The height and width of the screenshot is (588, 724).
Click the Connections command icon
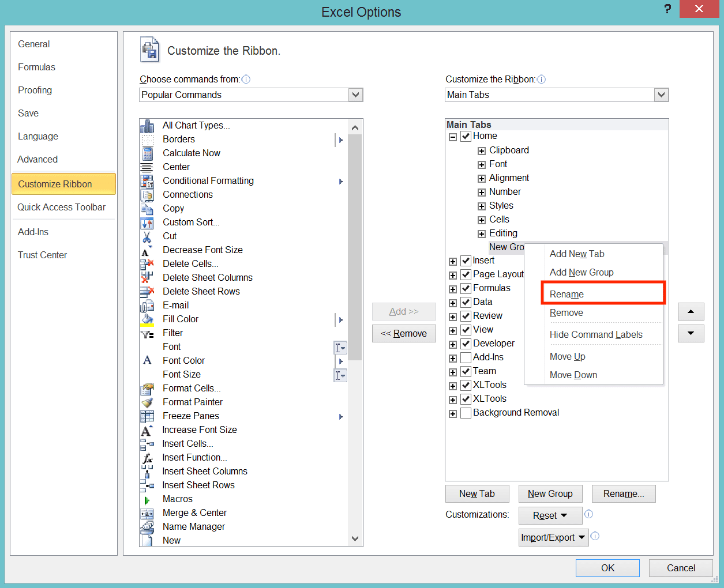point(147,195)
